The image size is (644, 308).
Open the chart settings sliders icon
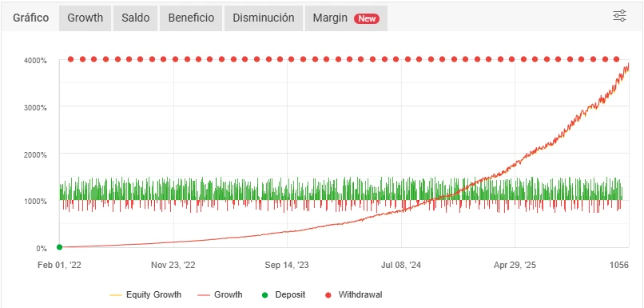coord(619,16)
